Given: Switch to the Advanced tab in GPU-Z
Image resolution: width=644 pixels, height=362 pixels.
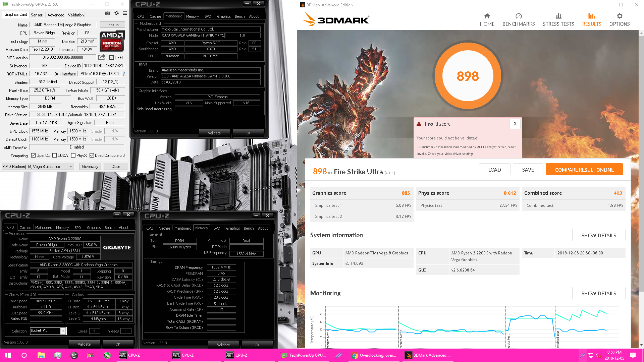Looking at the screenshot, I should point(56,15).
